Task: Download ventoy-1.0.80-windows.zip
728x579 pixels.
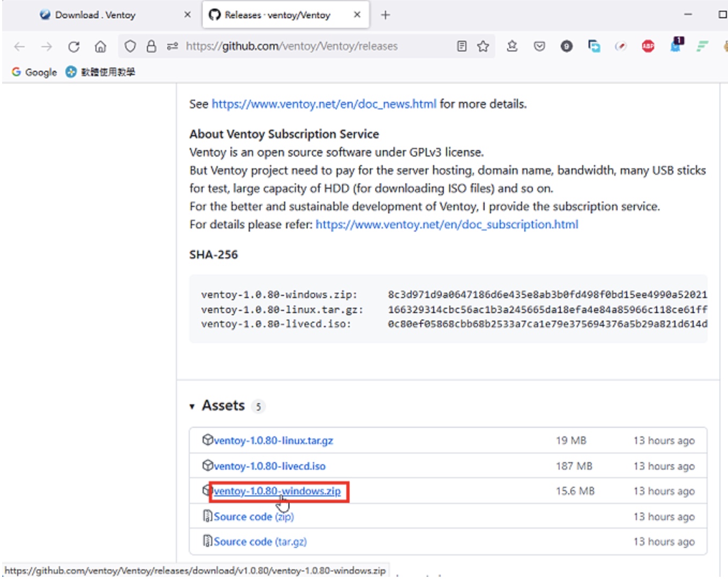Action: pos(277,491)
